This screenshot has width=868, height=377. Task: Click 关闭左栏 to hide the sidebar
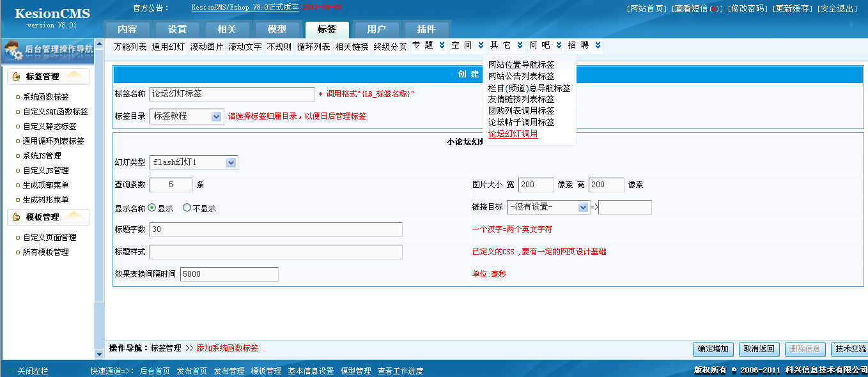[33, 371]
